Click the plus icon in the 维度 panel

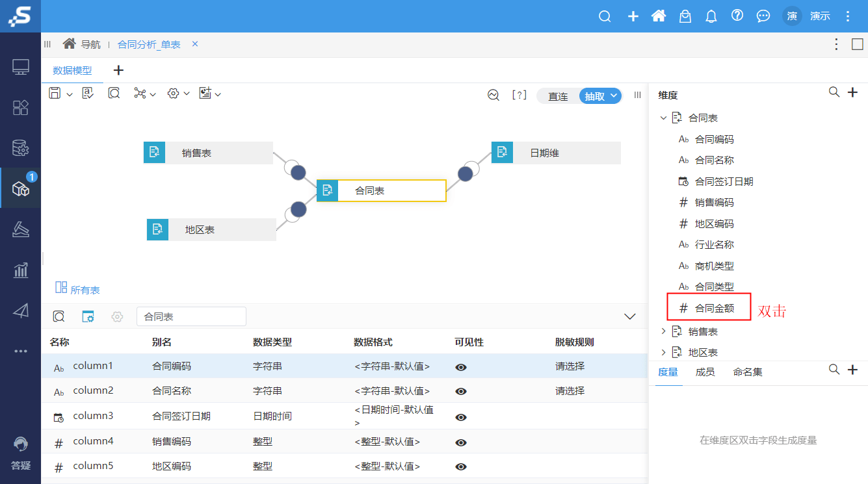tap(853, 92)
